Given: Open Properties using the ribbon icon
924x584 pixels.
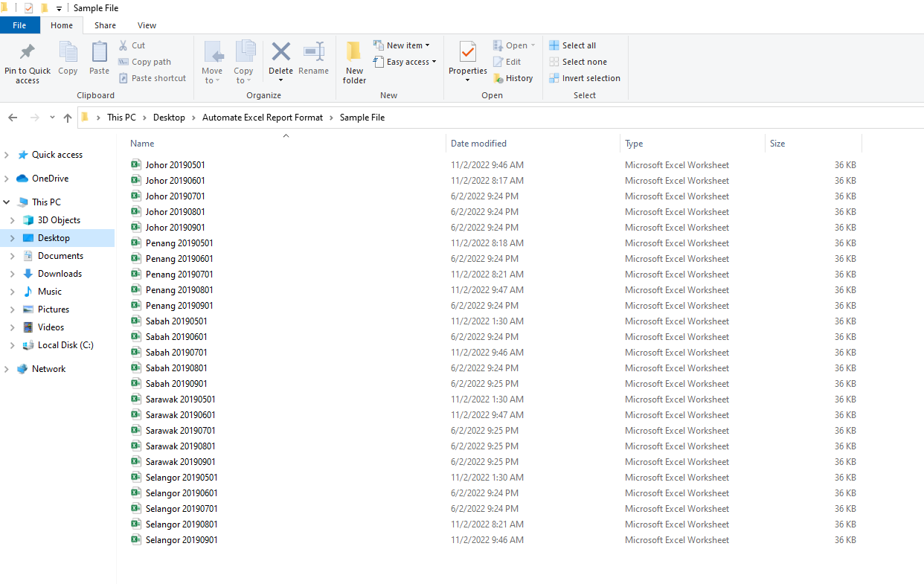Looking at the screenshot, I should [x=467, y=52].
